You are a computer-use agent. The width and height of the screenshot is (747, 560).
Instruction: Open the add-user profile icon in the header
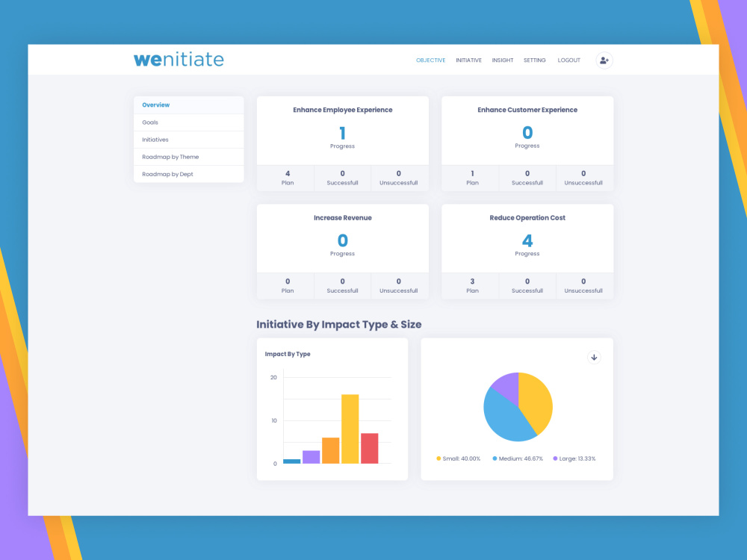point(604,60)
